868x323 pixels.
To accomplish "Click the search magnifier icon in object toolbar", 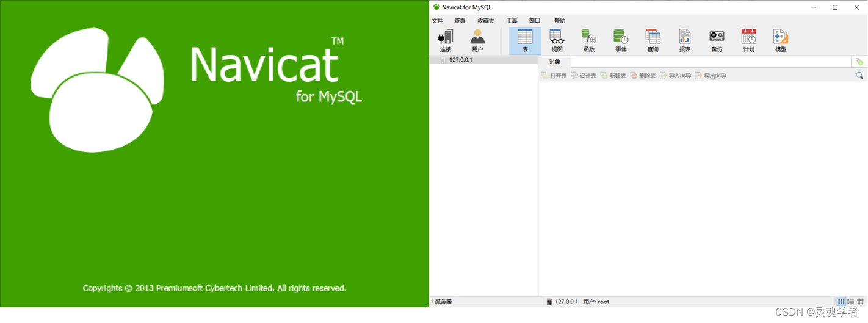I will point(859,76).
